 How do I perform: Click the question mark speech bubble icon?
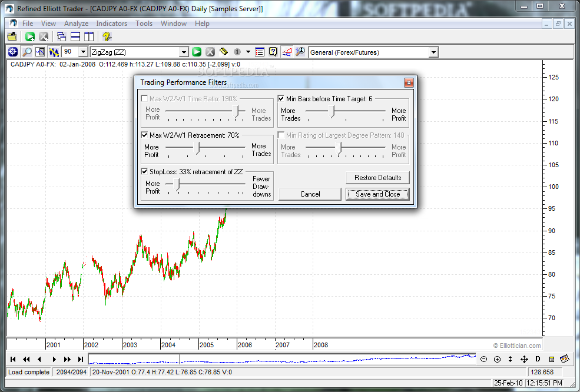(273, 52)
